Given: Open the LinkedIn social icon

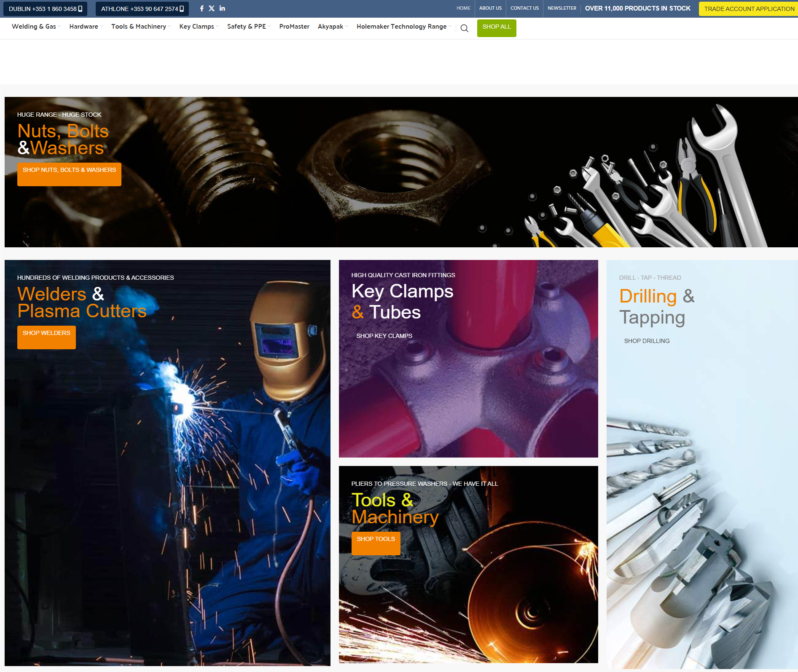Looking at the screenshot, I should pos(222,8).
